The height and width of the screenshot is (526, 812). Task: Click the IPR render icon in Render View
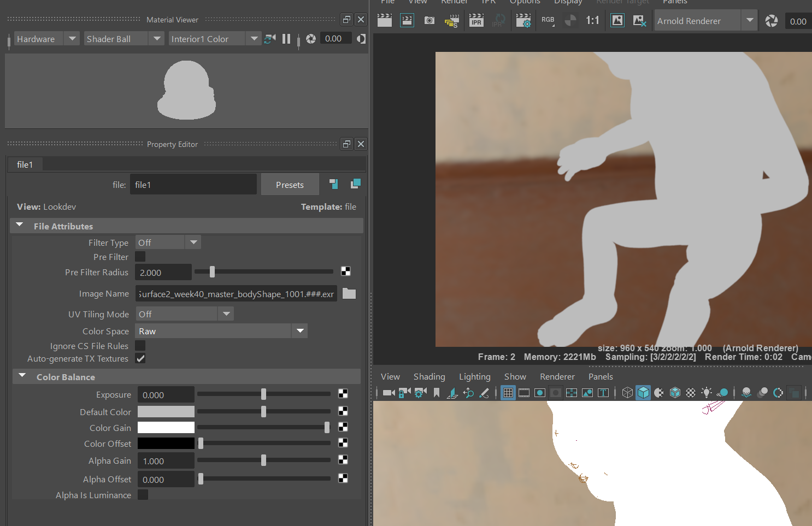476,21
